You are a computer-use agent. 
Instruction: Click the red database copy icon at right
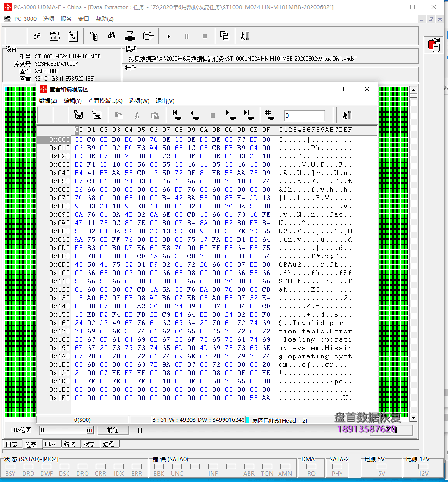434,45
